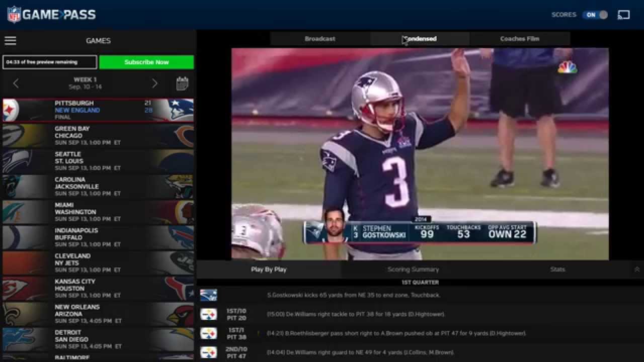Click the game video player

click(x=420, y=154)
